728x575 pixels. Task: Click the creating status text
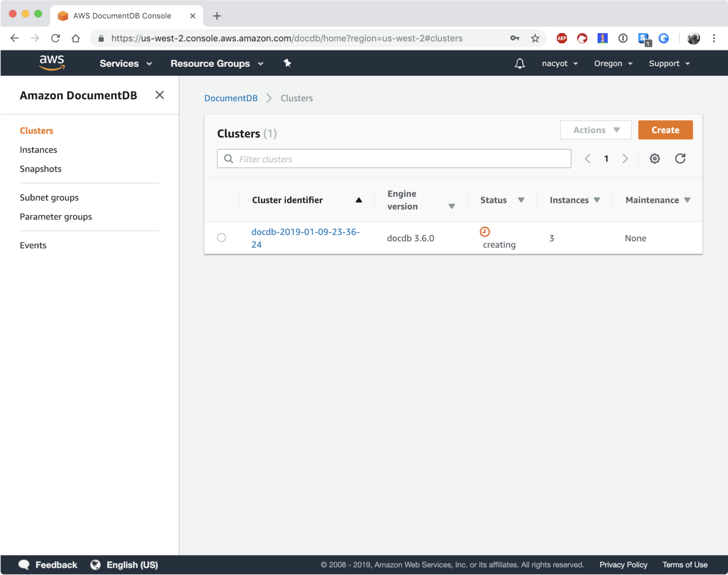pyautogui.click(x=499, y=245)
